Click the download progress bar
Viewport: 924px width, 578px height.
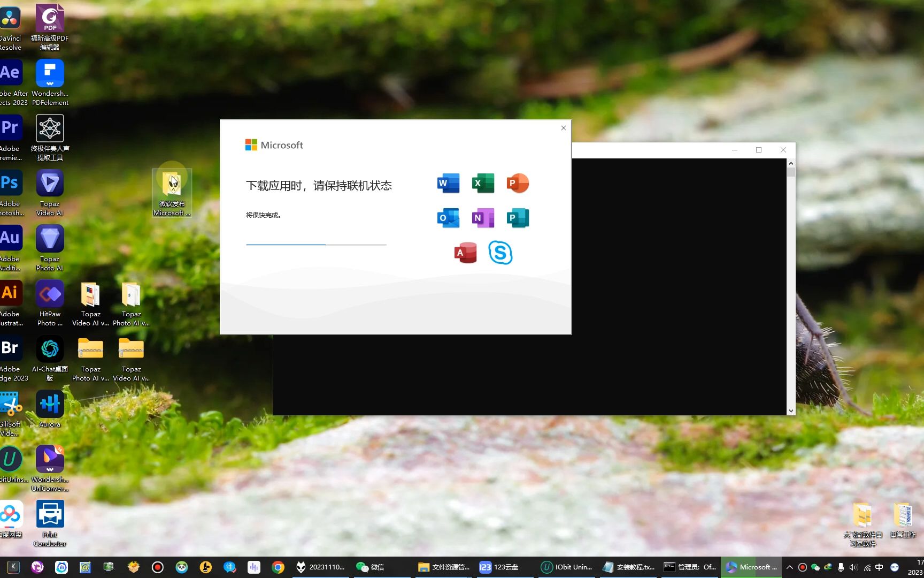click(316, 245)
